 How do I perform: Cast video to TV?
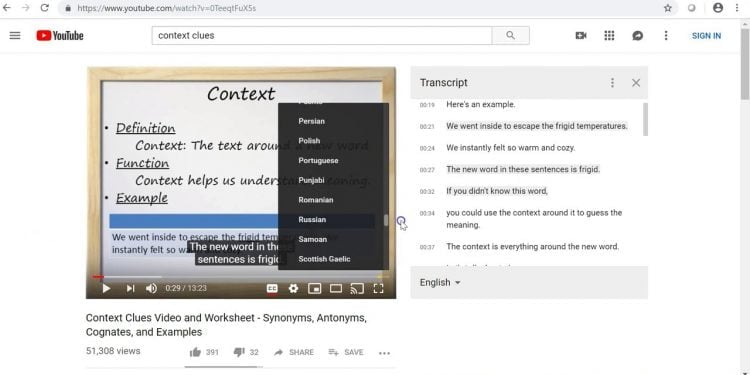point(357,288)
